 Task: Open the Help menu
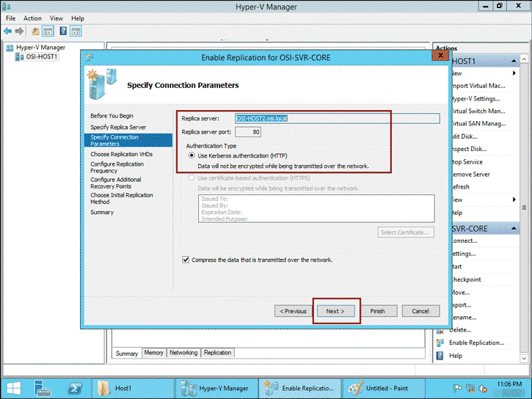[x=78, y=18]
